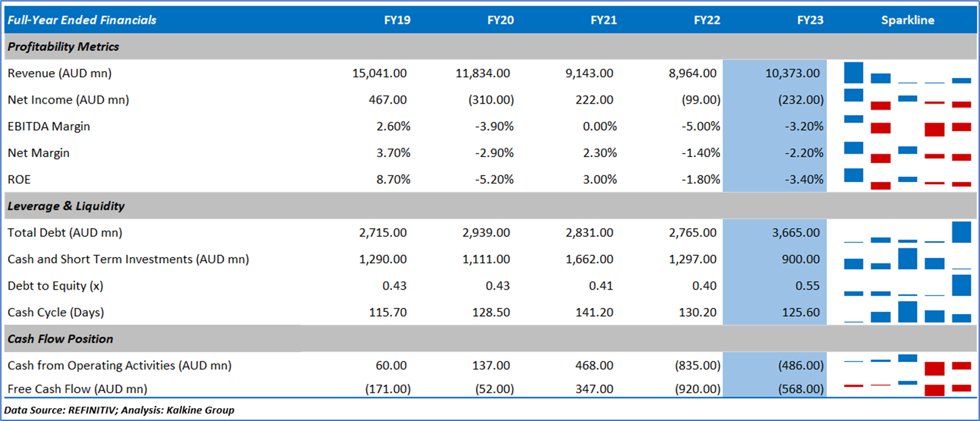Select the Net Margin row label
980x421 pixels.
pos(39,153)
